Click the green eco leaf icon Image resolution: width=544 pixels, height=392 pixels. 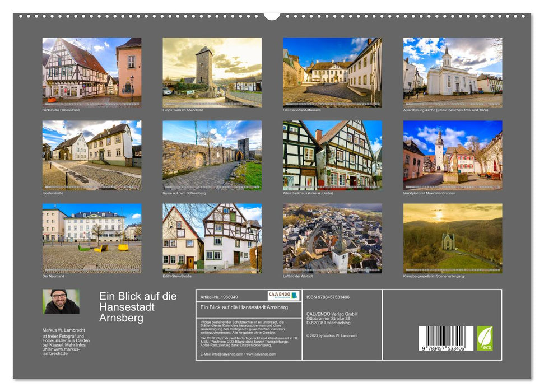click(x=485, y=338)
